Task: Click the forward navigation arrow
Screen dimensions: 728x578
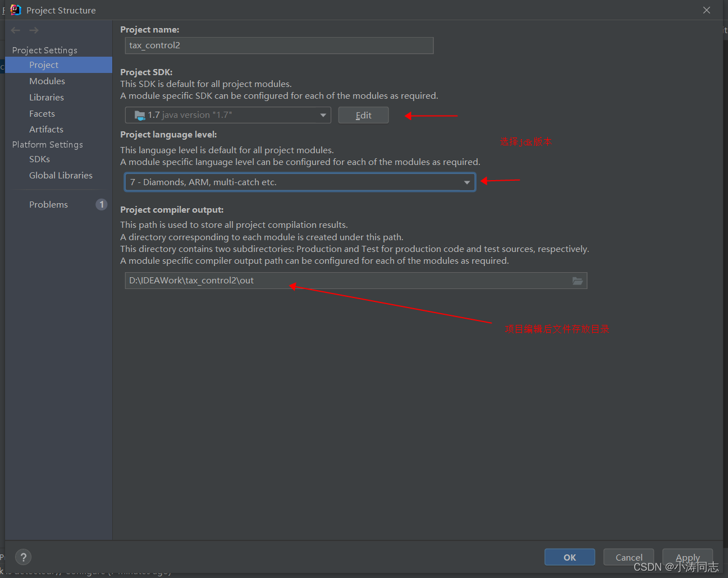Action: click(34, 30)
